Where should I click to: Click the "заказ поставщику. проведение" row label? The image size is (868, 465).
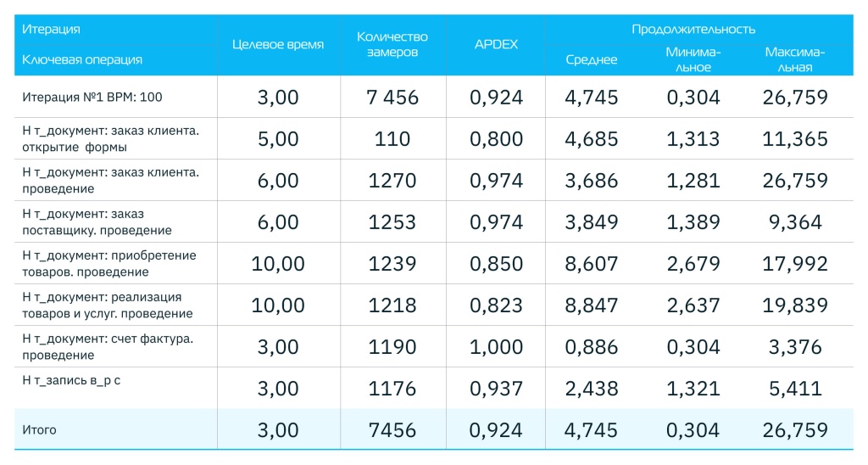coord(97,221)
